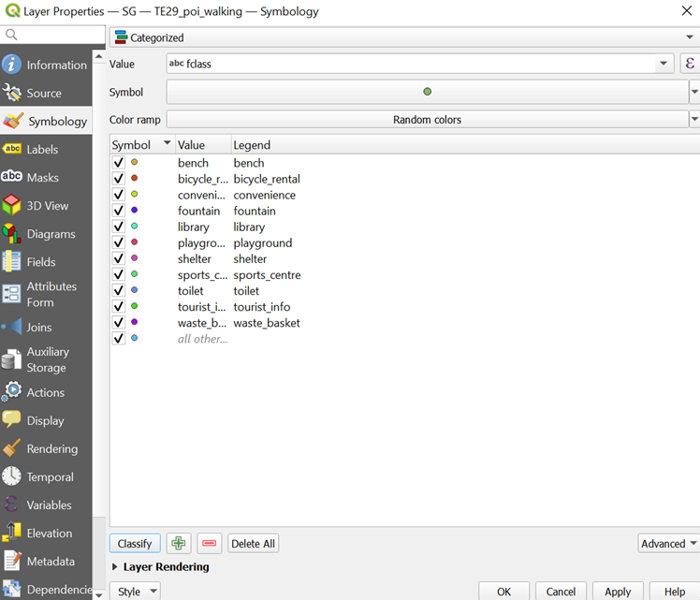
Task: Uncheck the bench category checkbox
Action: pyautogui.click(x=119, y=163)
